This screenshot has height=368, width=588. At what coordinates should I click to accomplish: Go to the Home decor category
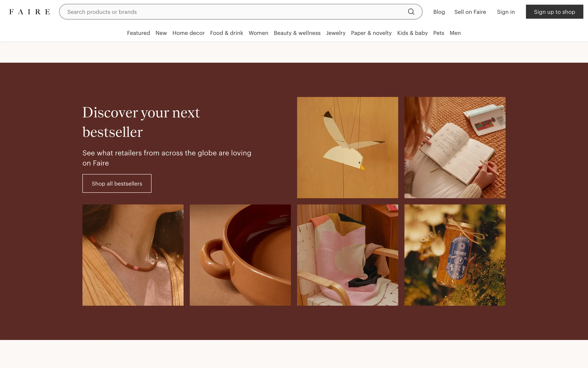[x=188, y=33]
